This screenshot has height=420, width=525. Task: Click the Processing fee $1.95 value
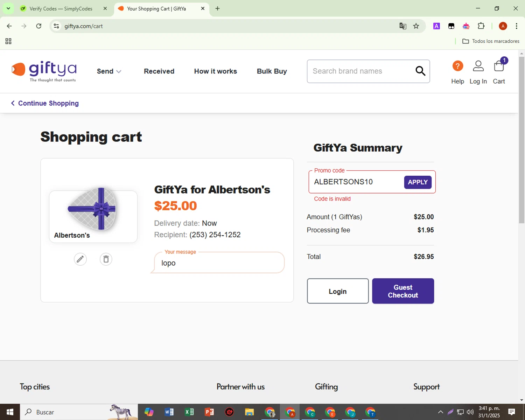[x=426, y=230]
